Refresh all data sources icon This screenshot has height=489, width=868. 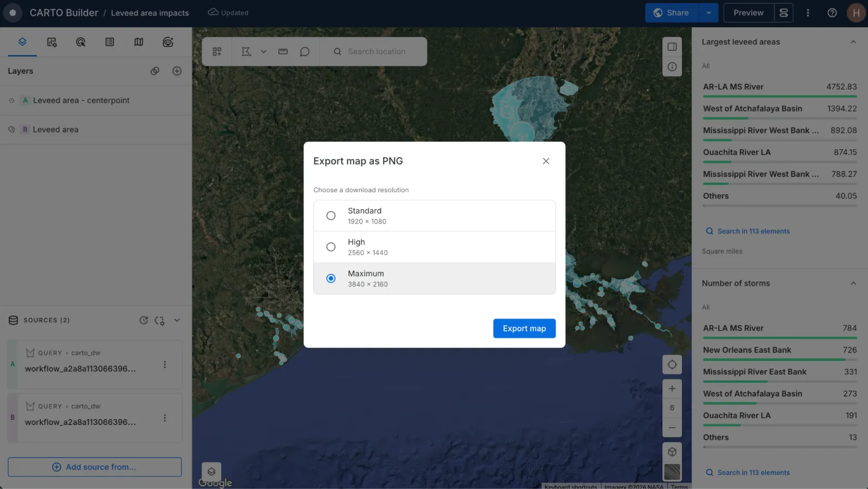pos(144,320)
